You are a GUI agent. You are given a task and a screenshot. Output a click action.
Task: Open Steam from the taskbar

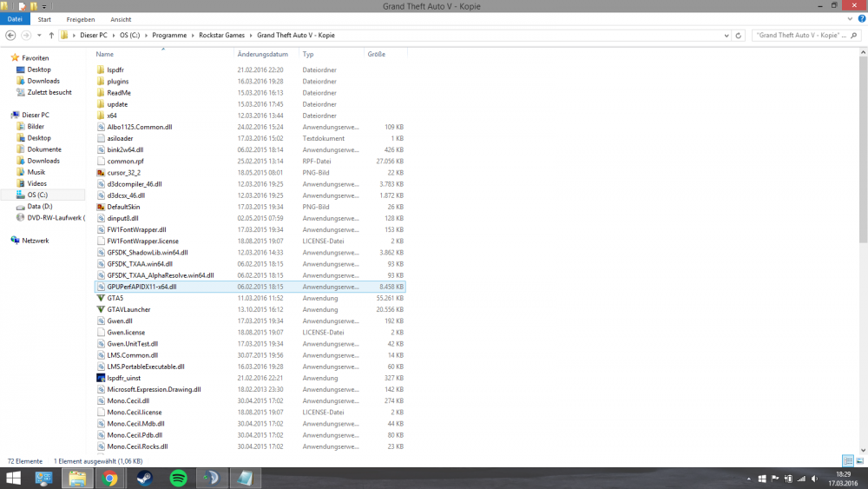pos(144,478)
